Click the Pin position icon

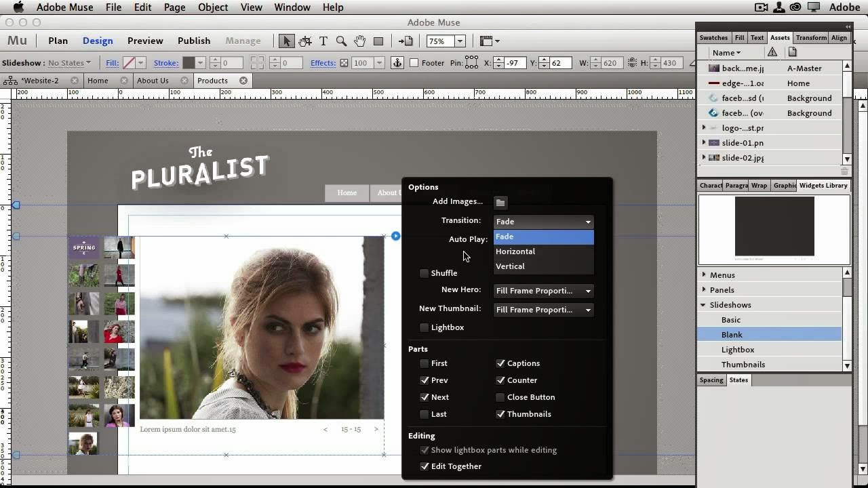click(472, 63)
